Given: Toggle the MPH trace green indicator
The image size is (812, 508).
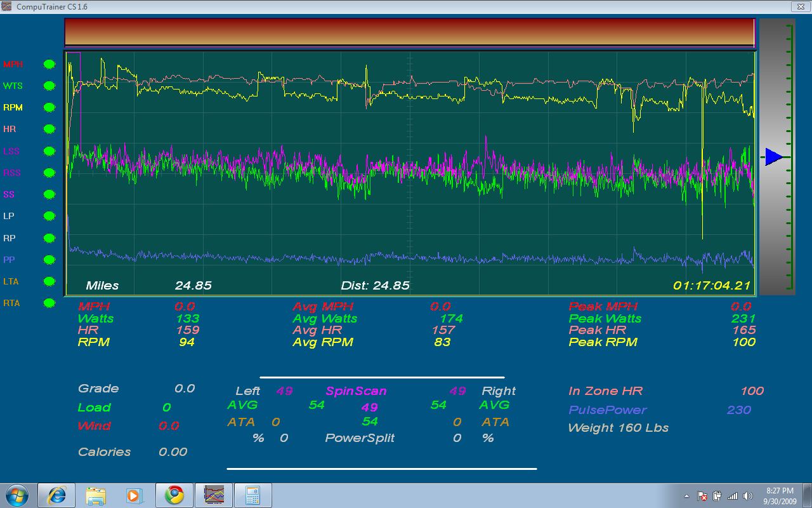Looking at the screenshot, I should [x=49, y=65].
